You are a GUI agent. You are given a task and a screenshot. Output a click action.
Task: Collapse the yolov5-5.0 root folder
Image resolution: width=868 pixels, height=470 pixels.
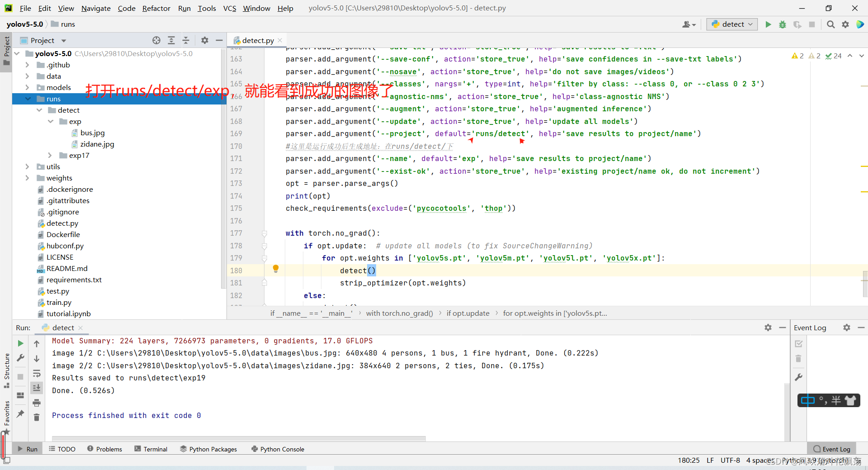(x=17, y=53)
